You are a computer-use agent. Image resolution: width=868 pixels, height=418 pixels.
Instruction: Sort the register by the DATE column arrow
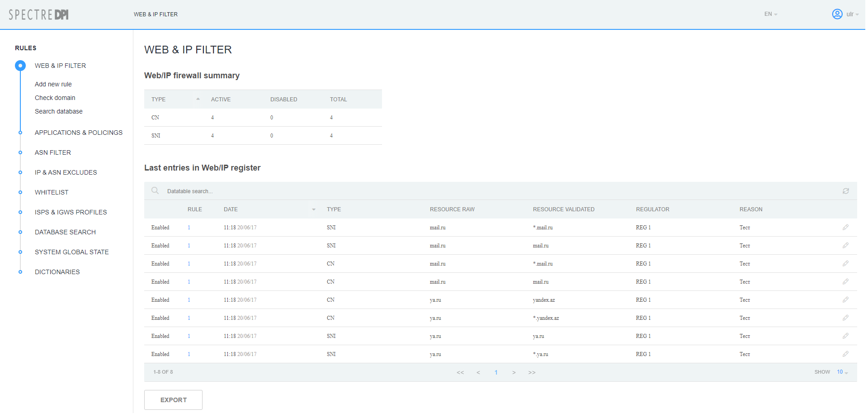pyautogui.click(x=314, y=209)
